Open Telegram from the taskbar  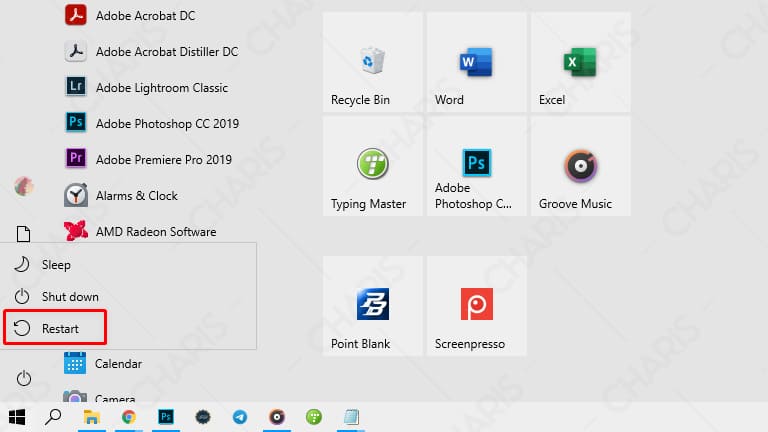coord(240,417)
